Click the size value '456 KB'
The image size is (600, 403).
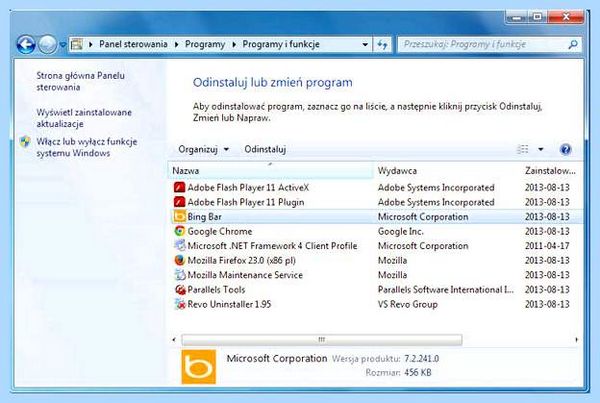418,372
